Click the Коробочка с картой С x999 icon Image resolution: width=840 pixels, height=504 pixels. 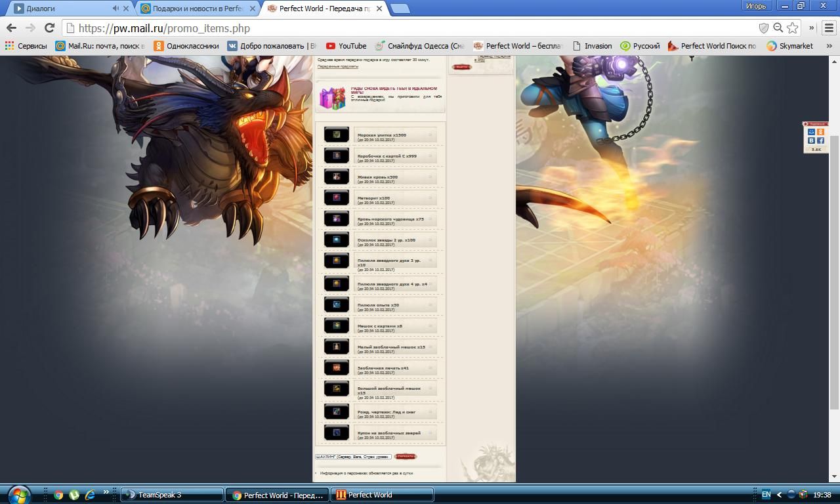coord(337,156)
